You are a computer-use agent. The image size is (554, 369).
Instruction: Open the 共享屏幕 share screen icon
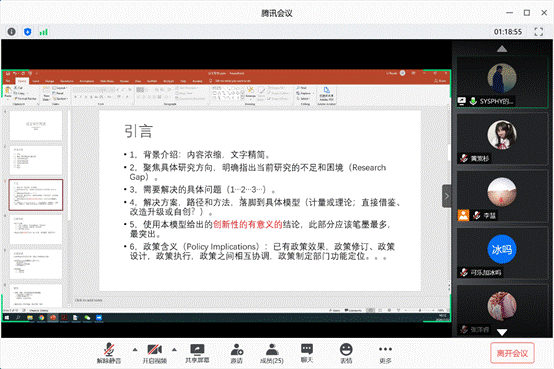coord(197,353)
